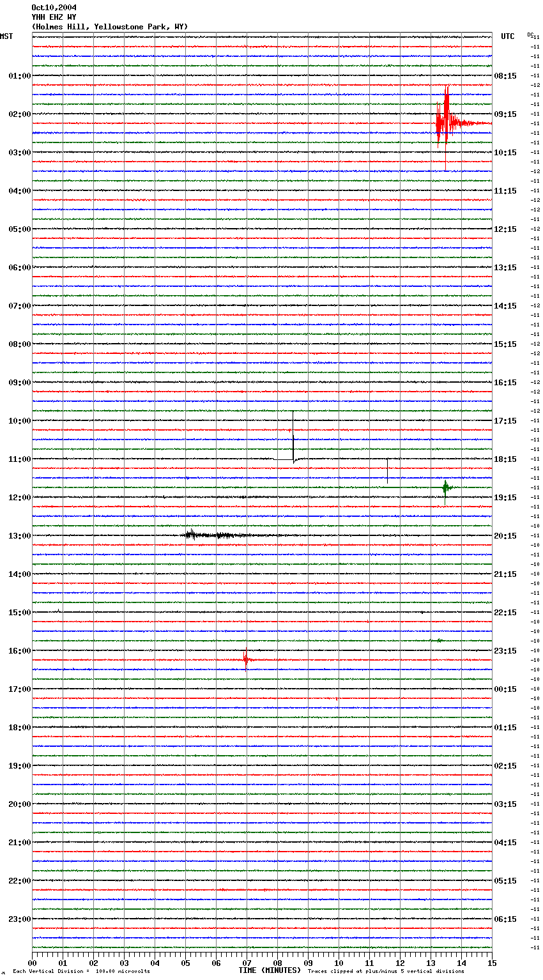Click the 11:00 MST time label
Image resolution: width=543 pixels, height=980 pixels.
[x=20, y=459]
